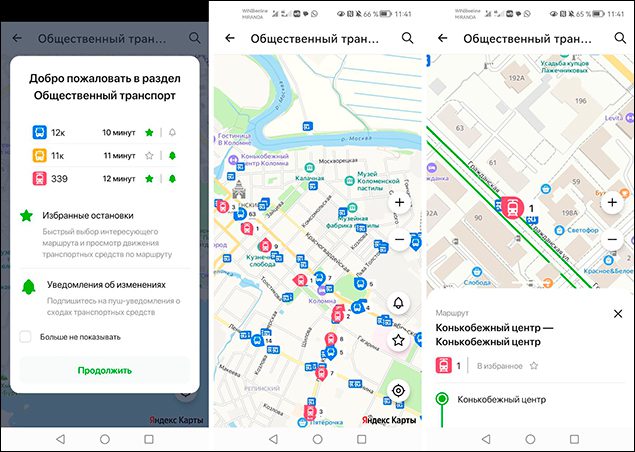The width and height of the screenshot is (635, 452).
Task: Select orange bus icon of route 11к
Action: tap(40, 156)
